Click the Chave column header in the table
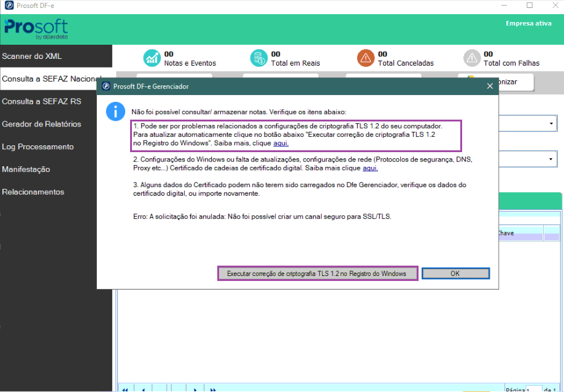Screen dimensions: 564x392 (520, 233)
